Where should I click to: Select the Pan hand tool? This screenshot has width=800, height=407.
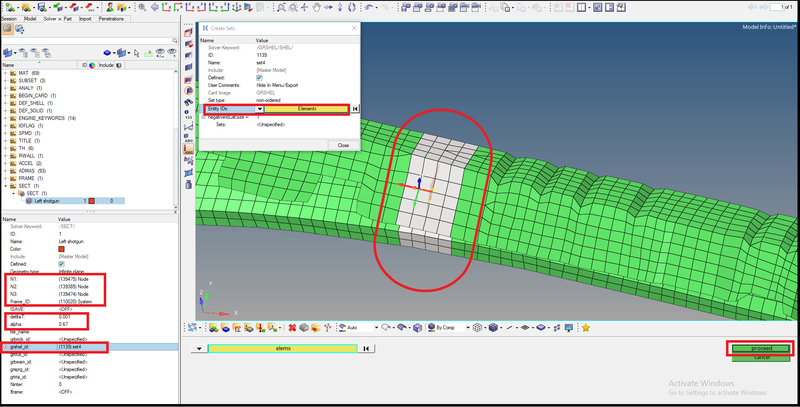(316, 8)
